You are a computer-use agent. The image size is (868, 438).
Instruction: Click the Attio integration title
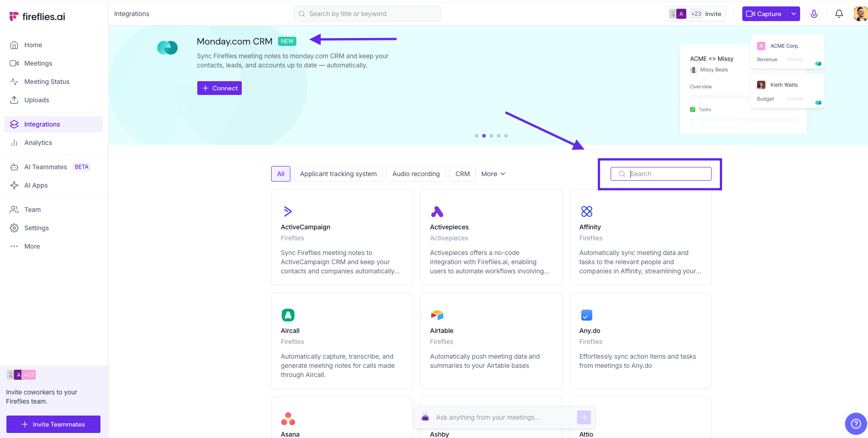tap(586, 434)
